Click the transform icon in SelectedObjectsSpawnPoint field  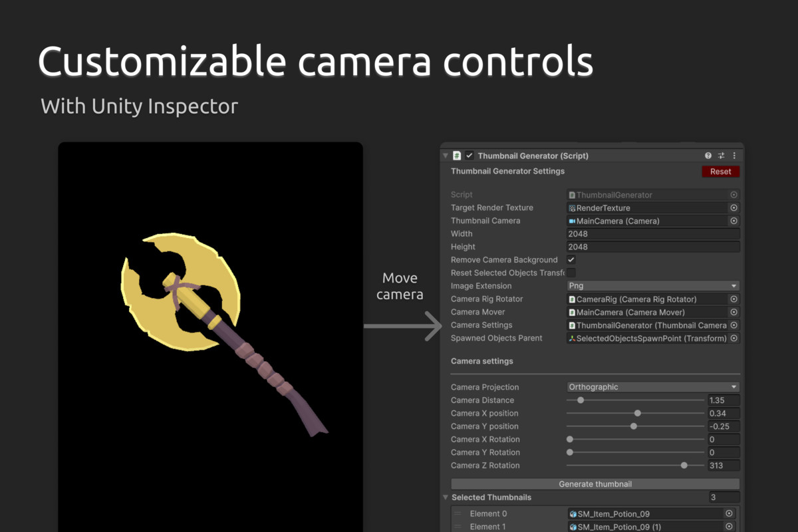pyautogui.click(x=571, y=338)
